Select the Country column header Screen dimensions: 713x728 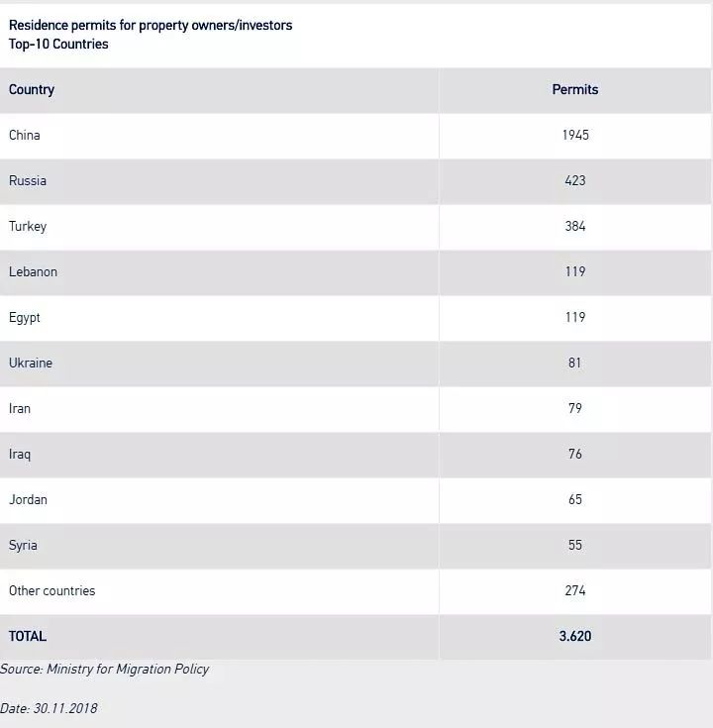point(32,89)
